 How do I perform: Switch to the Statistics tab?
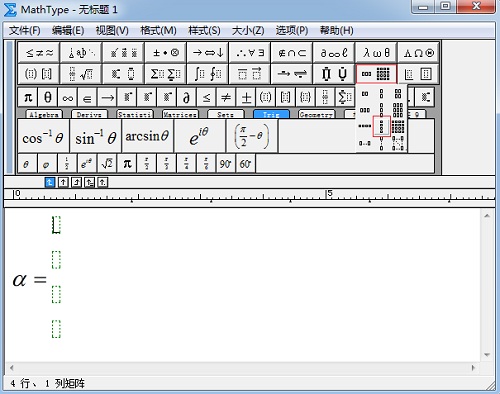pyautogui.click(x=135, y=114)
